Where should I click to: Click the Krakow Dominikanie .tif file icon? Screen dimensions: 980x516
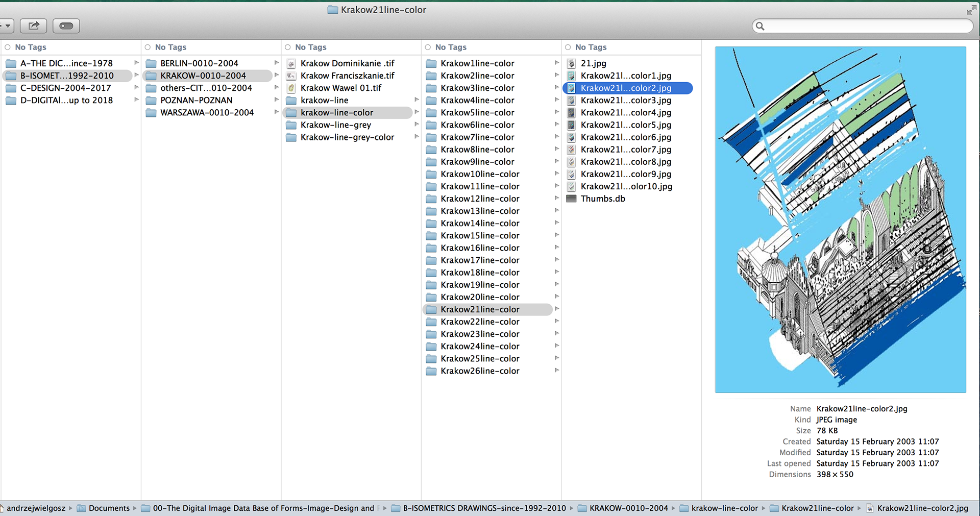291,63
